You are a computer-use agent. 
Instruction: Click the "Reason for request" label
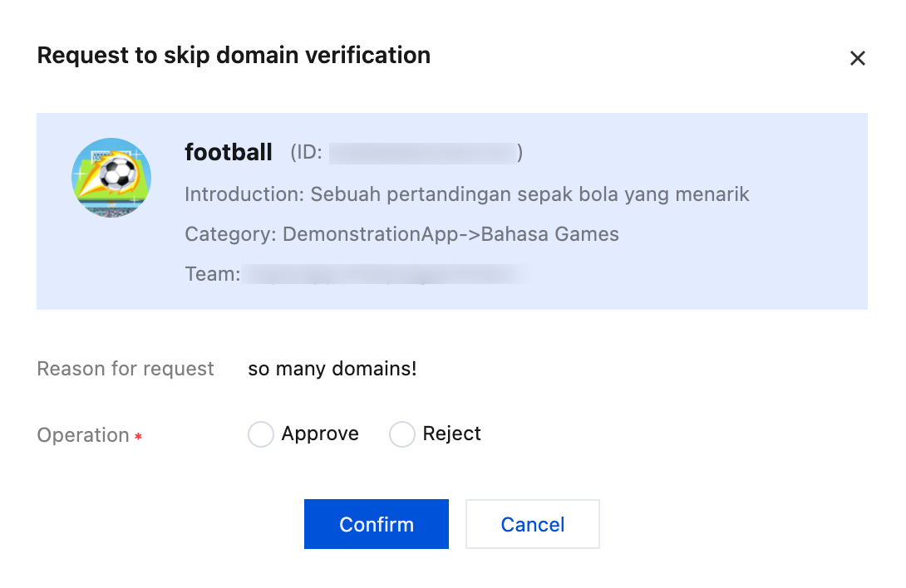tap(126, 369)
